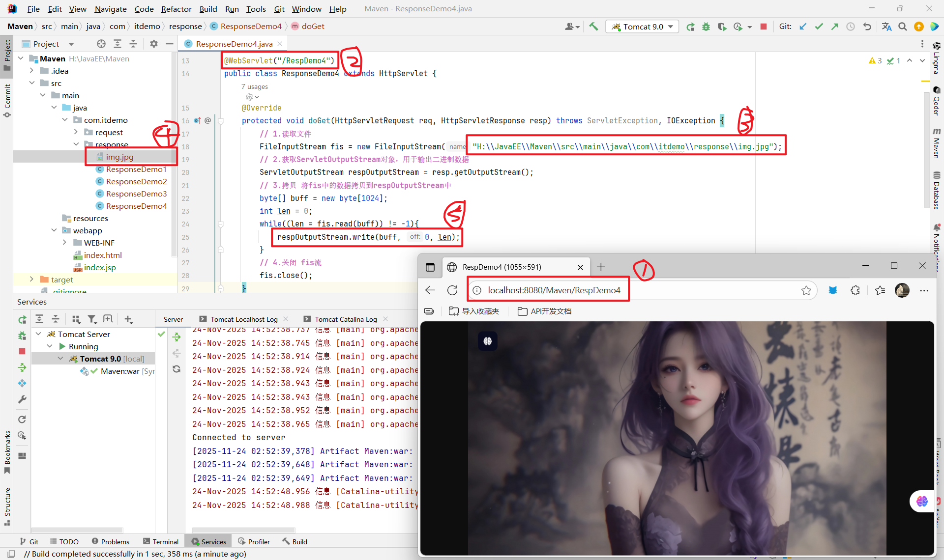Viewport: 944px width, 560px height.
Task: Click the Debug bug icon in toolbar
Action: (706, 27)
